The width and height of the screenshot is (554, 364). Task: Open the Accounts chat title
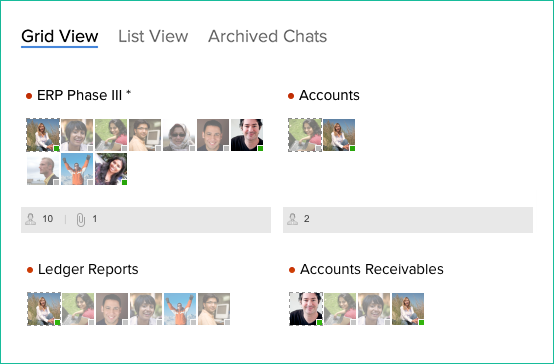pyautogui.click(x=329, y=95)
